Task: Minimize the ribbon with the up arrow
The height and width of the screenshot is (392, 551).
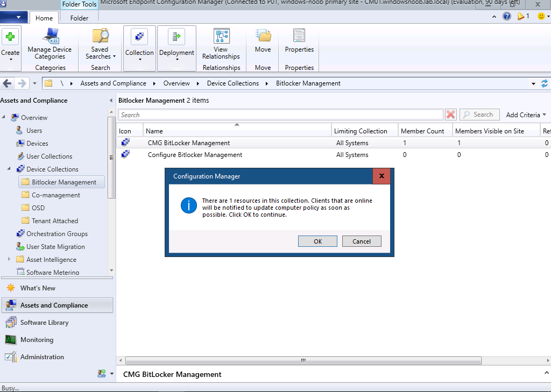Action: point(494,16)
